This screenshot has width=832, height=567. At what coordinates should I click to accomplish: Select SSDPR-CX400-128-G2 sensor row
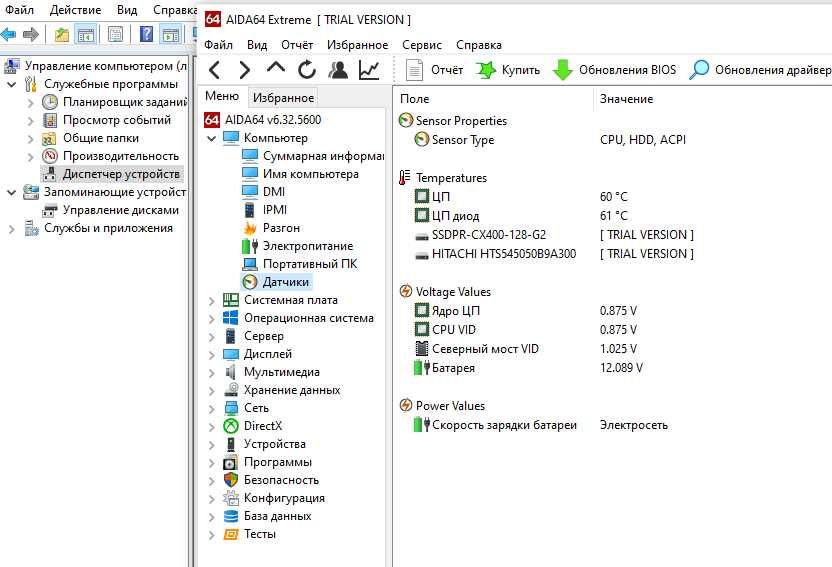(488, 235)
